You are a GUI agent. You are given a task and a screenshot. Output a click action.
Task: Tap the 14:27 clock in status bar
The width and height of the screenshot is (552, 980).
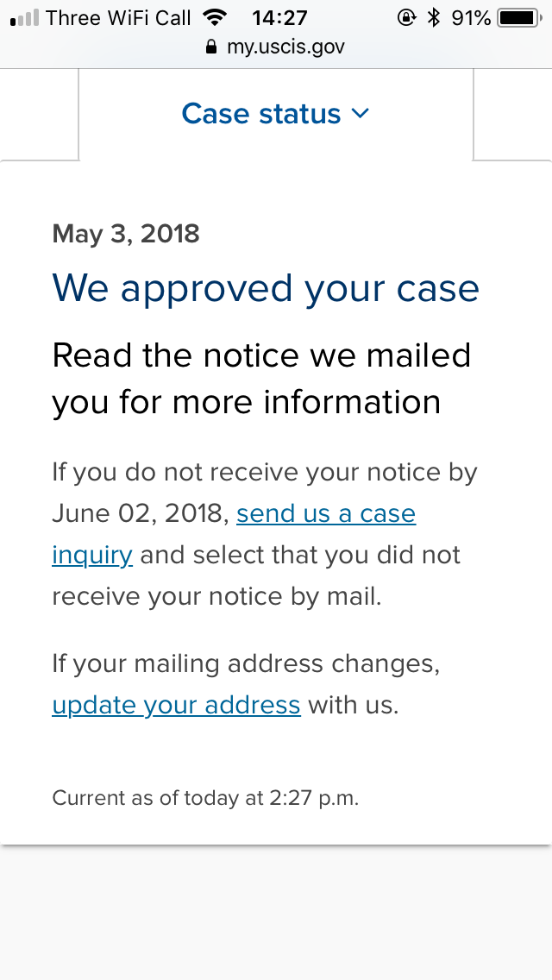tap(279, 17)
